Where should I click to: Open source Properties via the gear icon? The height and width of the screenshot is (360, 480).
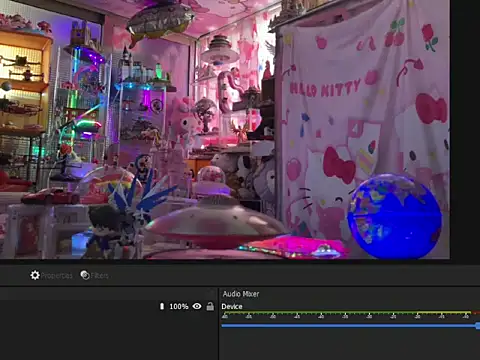(35, 275)
